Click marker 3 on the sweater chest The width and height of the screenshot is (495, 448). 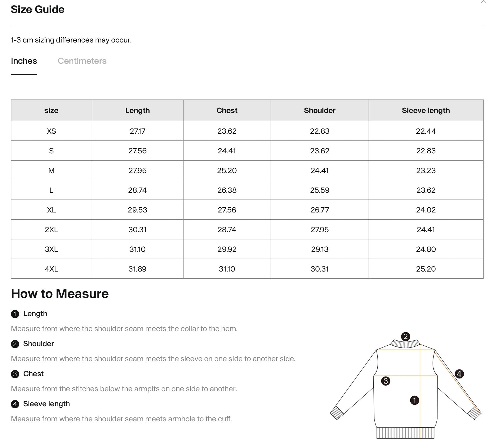(x=386, y=381)
